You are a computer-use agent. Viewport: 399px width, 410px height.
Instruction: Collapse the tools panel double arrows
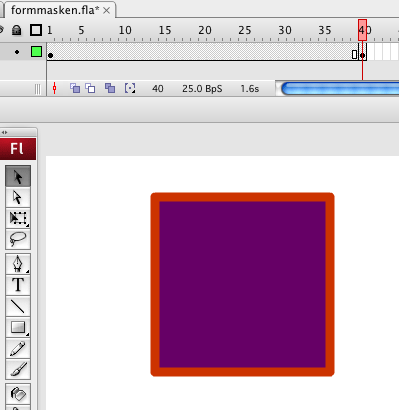tap(4, 132)
